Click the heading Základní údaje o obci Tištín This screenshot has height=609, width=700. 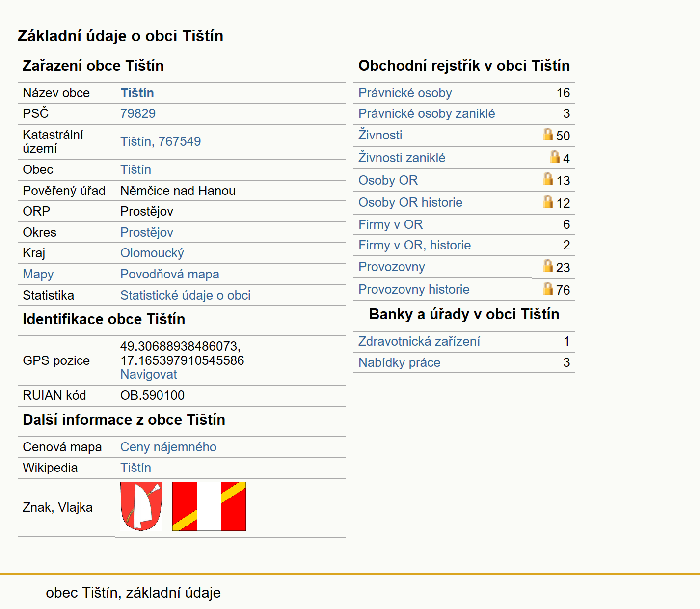tap(120, 36)
